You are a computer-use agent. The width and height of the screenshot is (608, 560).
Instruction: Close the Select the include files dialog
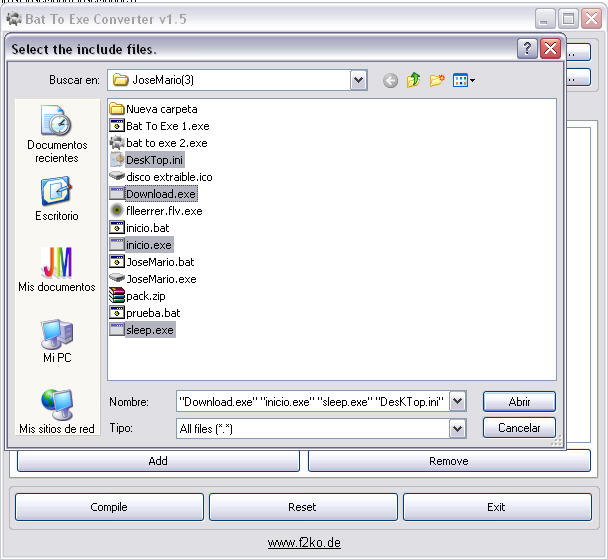(551, 48)
